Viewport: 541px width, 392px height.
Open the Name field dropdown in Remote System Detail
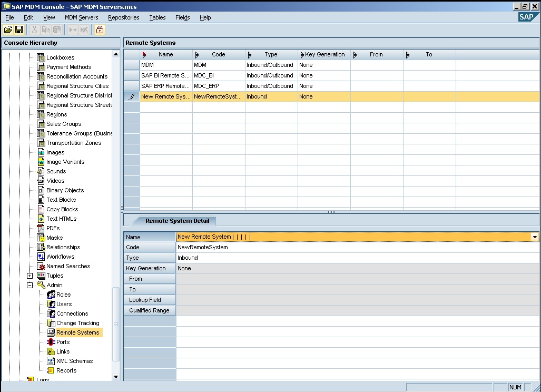click(535, 237)
